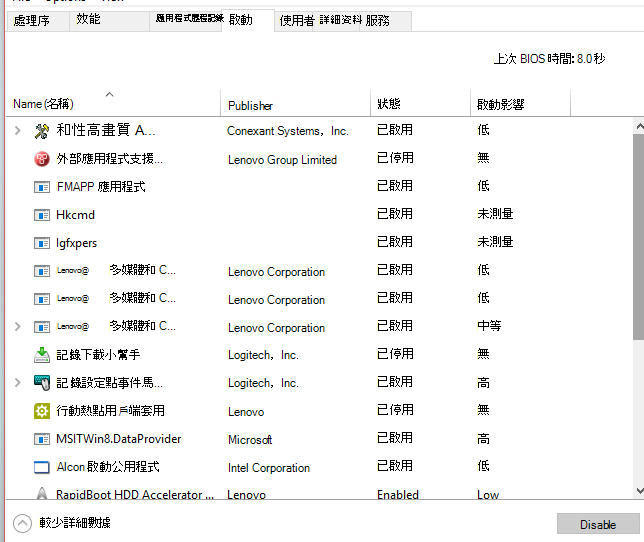Click the Hkcmd program icon
This screenshot has width=644, height=542.
pyautogui.click(x=41, y=215)
